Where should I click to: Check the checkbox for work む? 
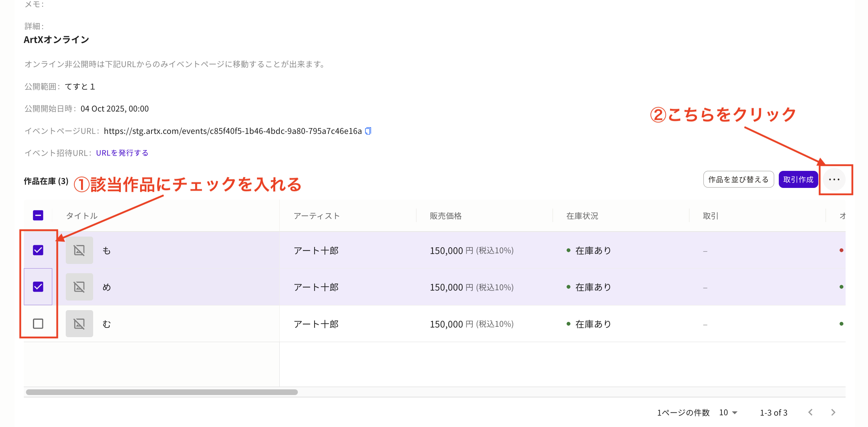coord(38,324)
